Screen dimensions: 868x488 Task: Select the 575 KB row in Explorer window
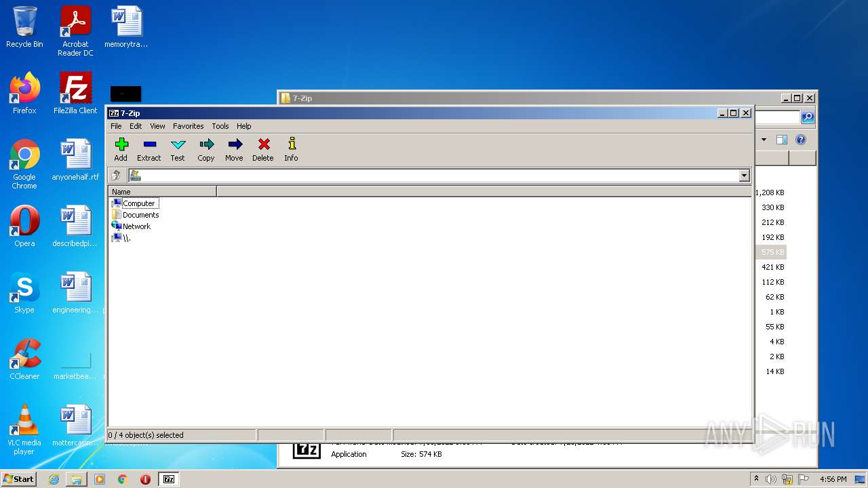coord(770,252)
